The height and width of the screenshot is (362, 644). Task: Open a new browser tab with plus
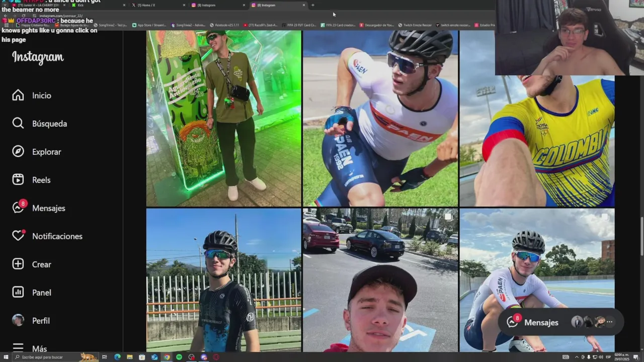313,5
